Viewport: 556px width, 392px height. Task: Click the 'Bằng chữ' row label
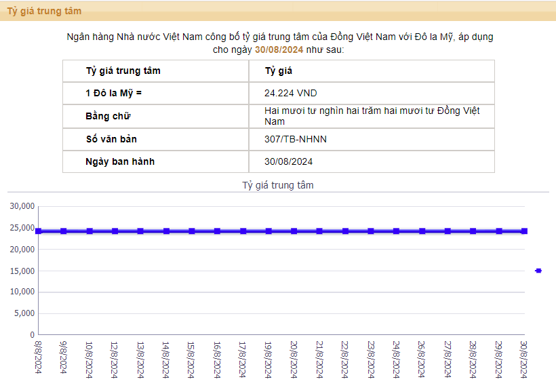pos(108,117)
